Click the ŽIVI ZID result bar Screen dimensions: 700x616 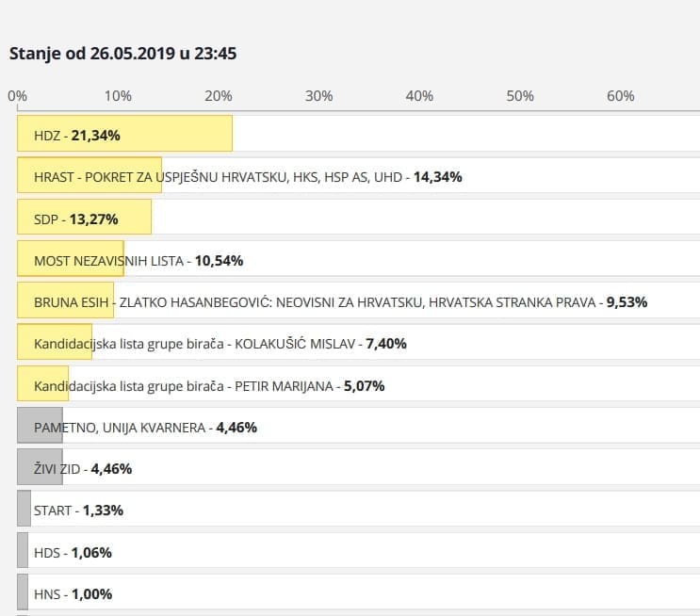coord(40,468)
